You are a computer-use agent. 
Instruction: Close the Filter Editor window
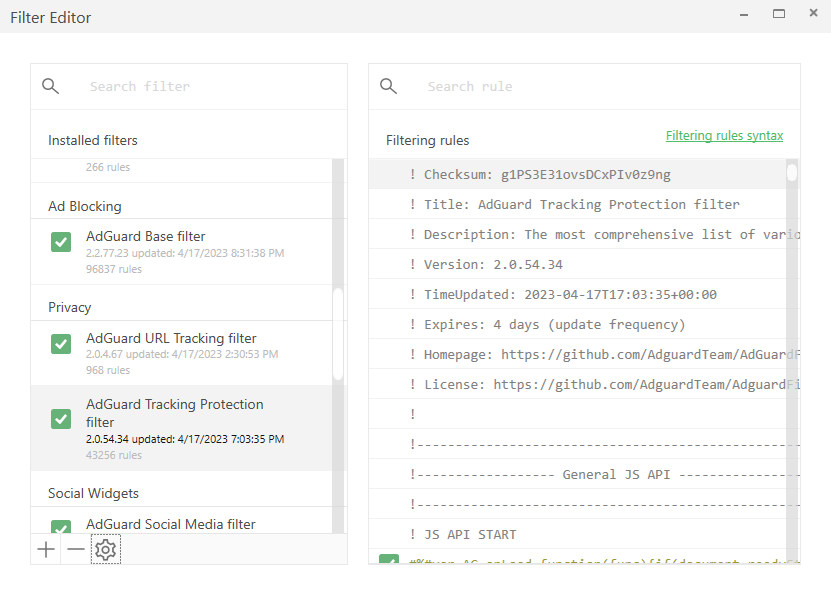coord(814,13)
